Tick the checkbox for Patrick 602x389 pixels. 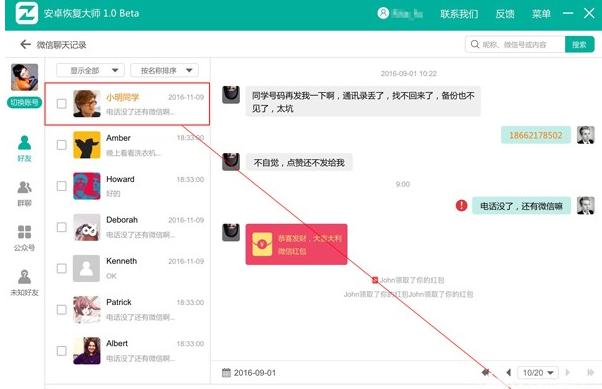click(61, 310)
